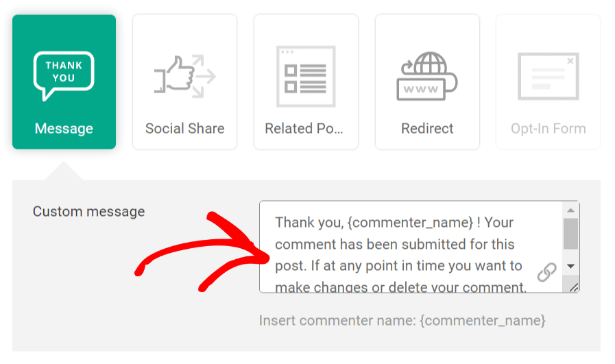Select the Opt-In Form label
Viewport: 615px width, 364px height.
coord(548,128)
